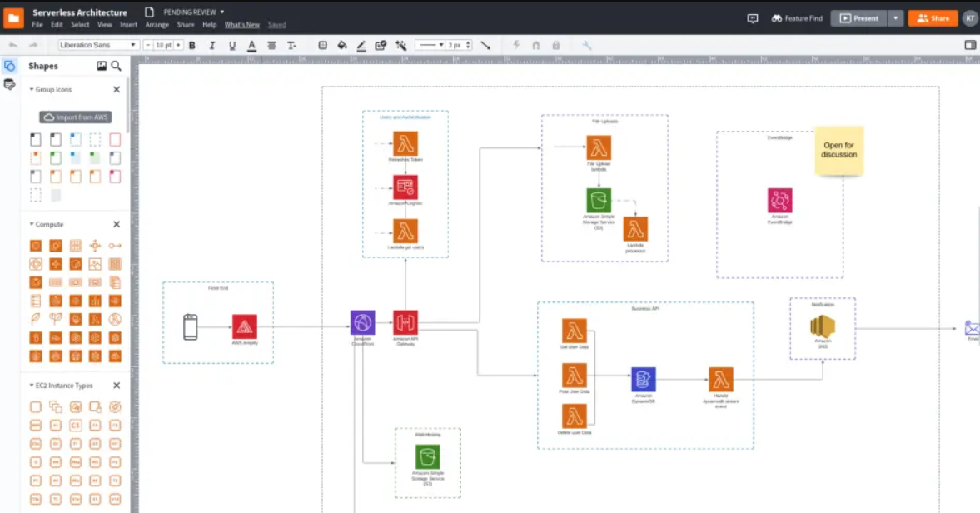The width and height of the screenshot is (980, 513).
Task: Open the File menu
Action: tap(37, 25)
